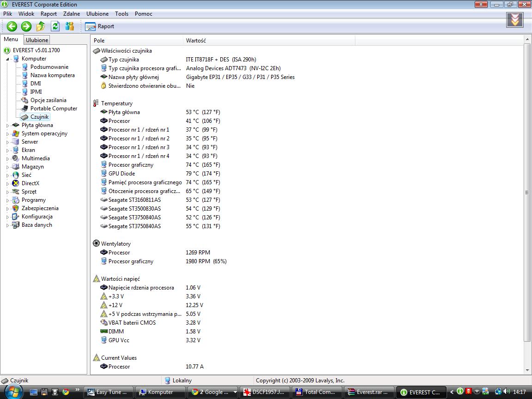Click the volume speaker tray icon

507,392
